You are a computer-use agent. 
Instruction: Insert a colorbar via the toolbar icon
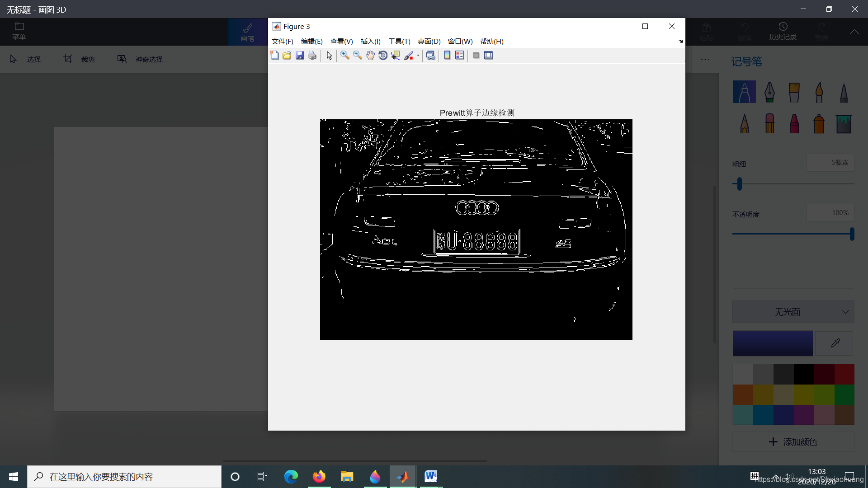click(x=447, y=55)
